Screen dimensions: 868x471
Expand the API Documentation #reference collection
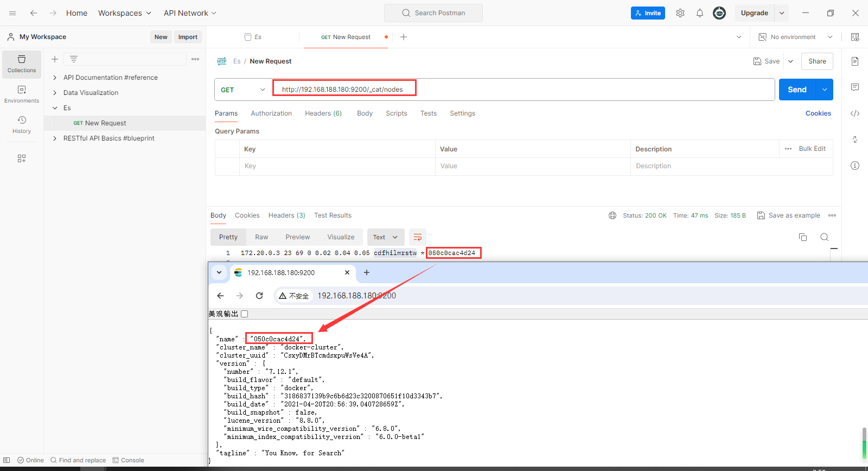pos(55,78)
